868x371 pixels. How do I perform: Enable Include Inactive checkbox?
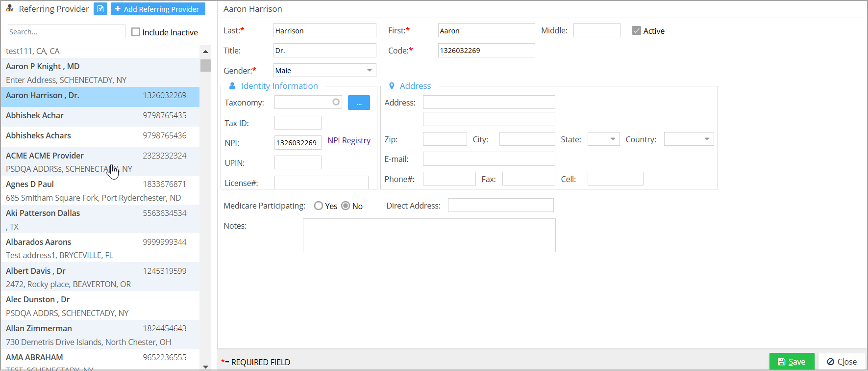136,32
